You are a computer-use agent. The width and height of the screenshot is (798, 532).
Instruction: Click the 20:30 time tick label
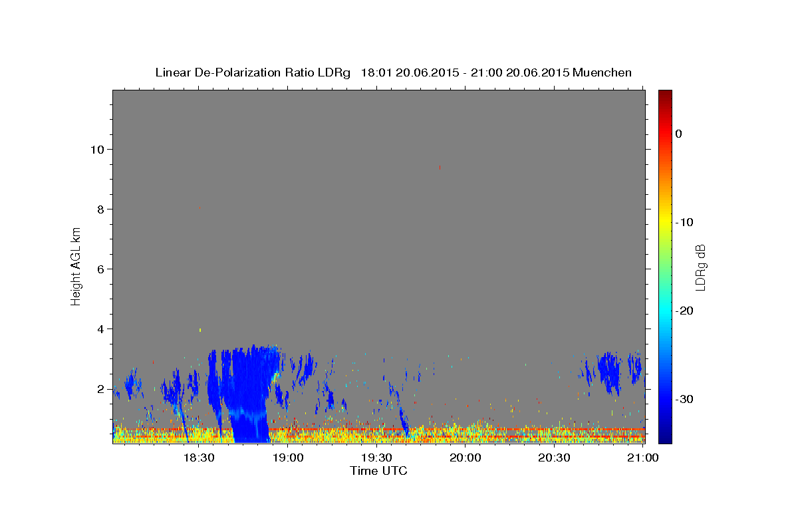click(x=553, y=458)
